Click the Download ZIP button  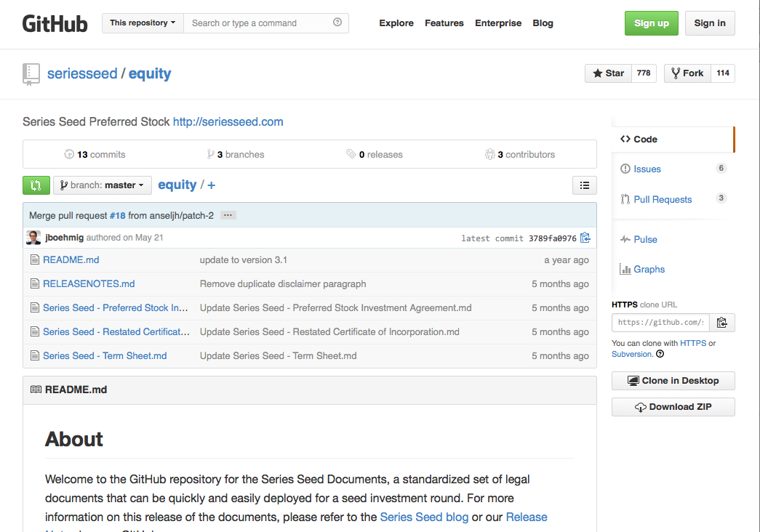673,406
